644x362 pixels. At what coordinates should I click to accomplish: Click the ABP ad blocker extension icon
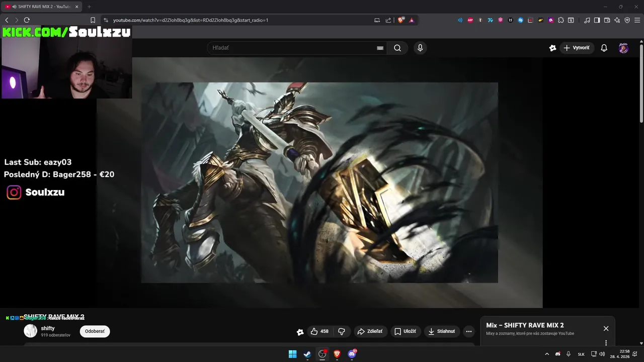click(470, 20)
